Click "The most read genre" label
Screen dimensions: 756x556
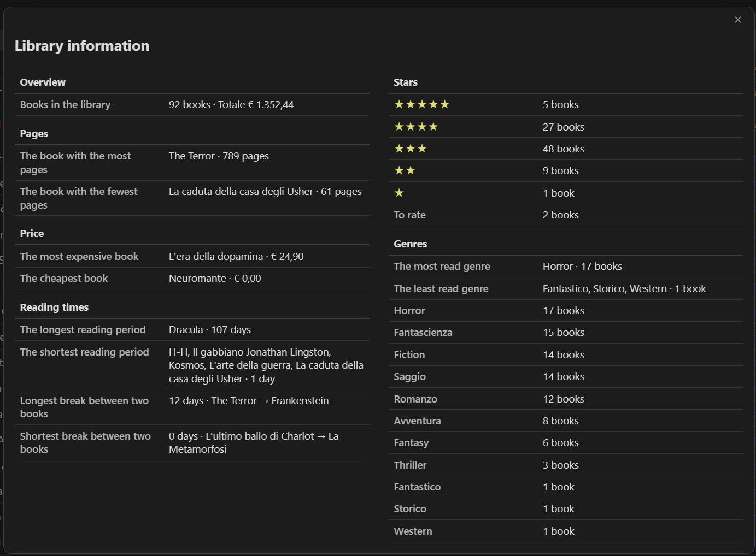coord(442,266)
